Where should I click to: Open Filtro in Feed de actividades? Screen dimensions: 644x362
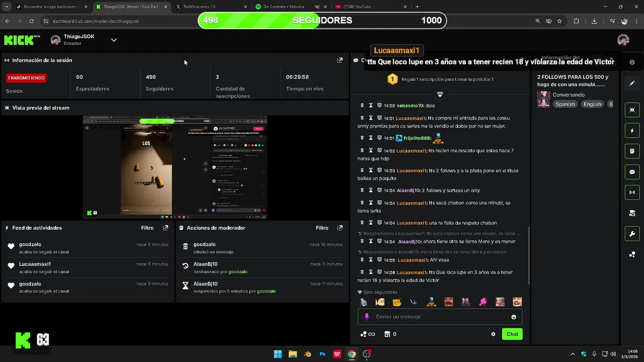point(147,228)
